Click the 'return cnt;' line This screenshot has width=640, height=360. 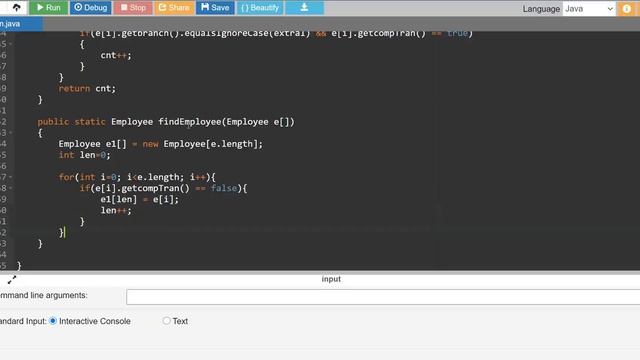pyautogui.click(x=87, y=89)
